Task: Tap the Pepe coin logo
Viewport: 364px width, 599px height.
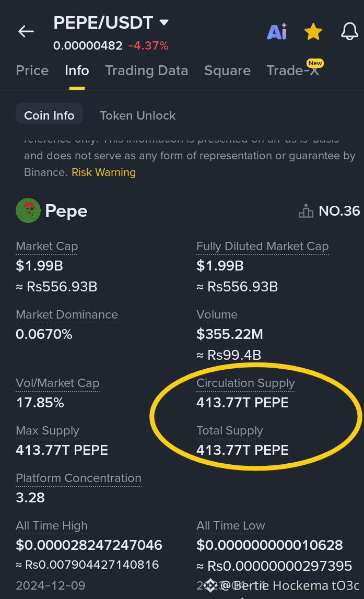Action: 28,211
